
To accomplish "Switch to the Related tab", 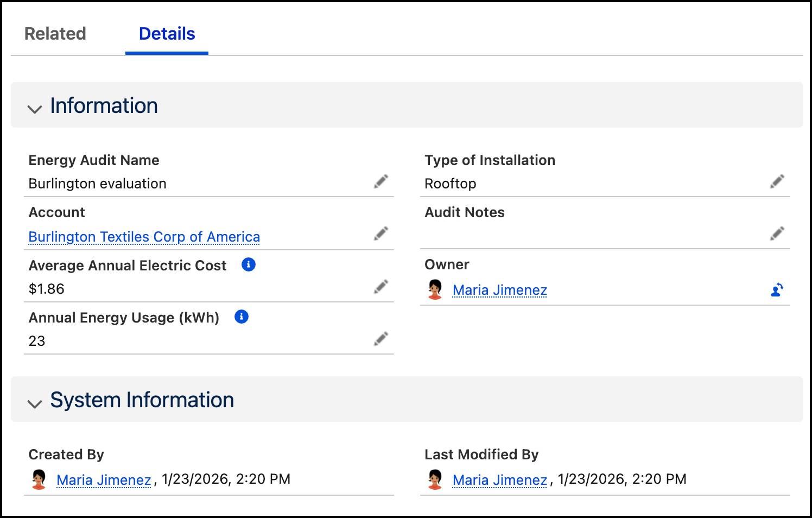I will (54, 34).
